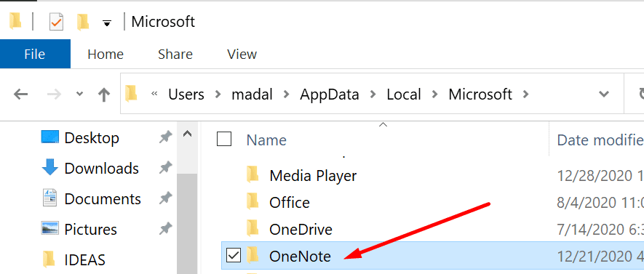Image resolution: width=644 pixels, height=274 pixels.
Task: Click the 12/28/2020 date of Media Player
Action: (x=600, y=177)
